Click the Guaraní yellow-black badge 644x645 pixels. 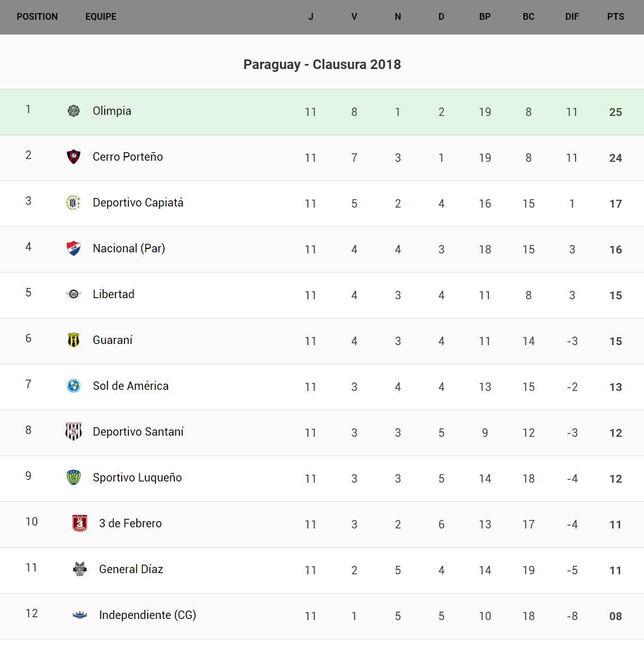click(x=74, y=340)
